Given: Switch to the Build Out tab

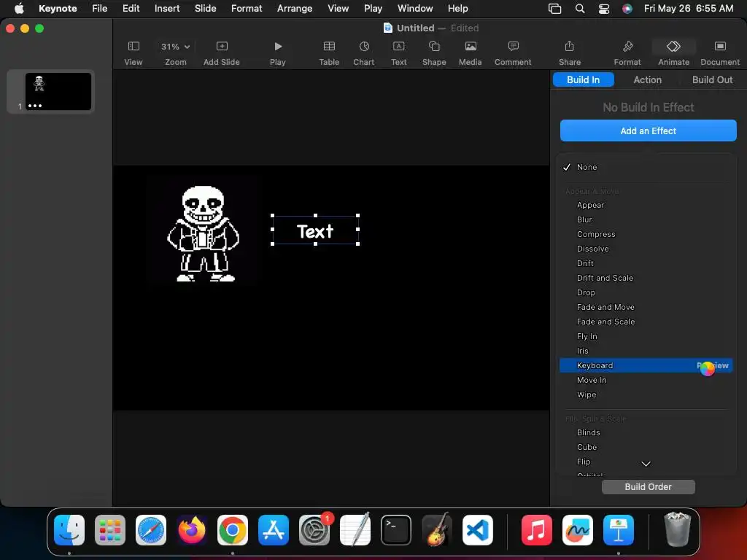Looking at the screenshot, I should [x=712, y=79].
